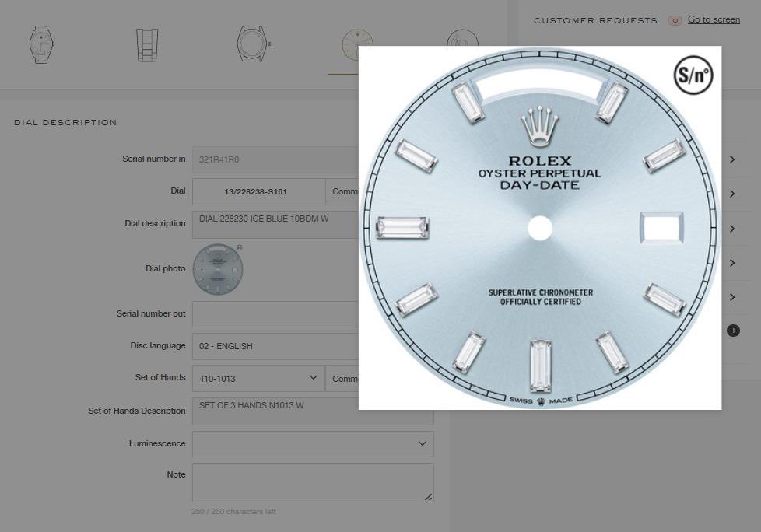The width and height of the screenshot is (761, 532).
Task: Open the Set of Hands dropdown
Action: [258, 378]
